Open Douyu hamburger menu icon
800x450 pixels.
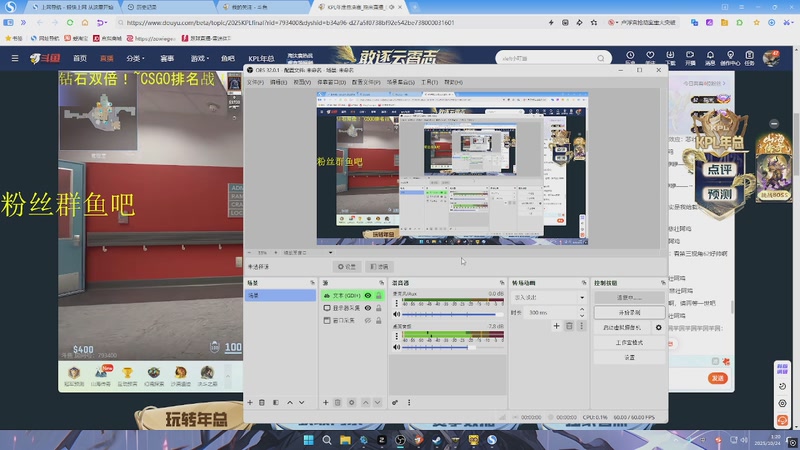pyautogui.click(x=15, y=58)
